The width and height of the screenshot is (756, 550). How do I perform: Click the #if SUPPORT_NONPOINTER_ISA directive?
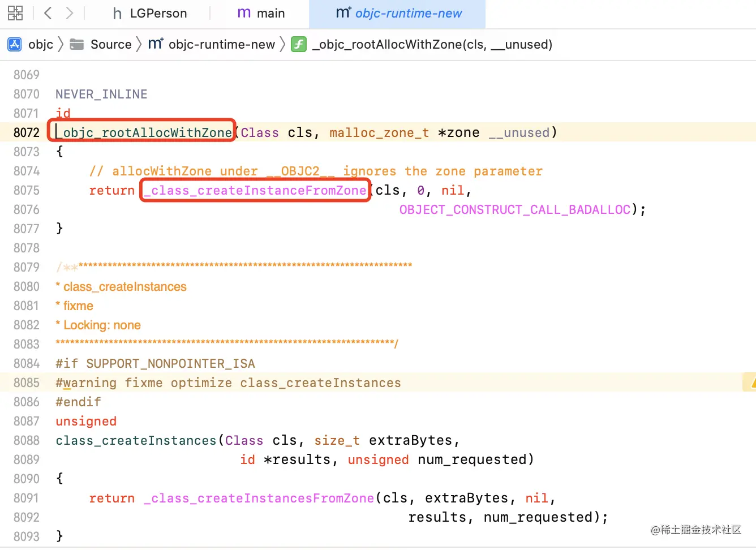pos(156,363)
